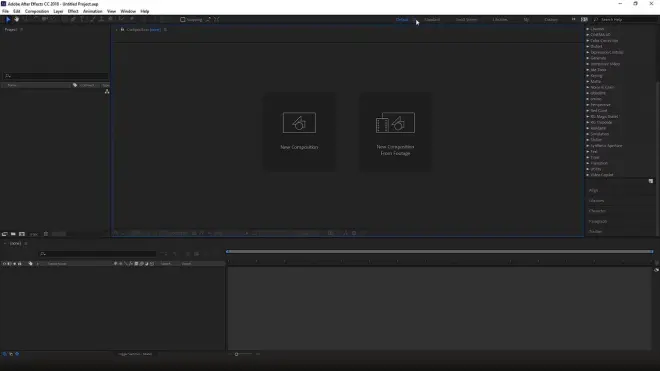
Task: Click the timeline search field
Action: click(97, 254)
